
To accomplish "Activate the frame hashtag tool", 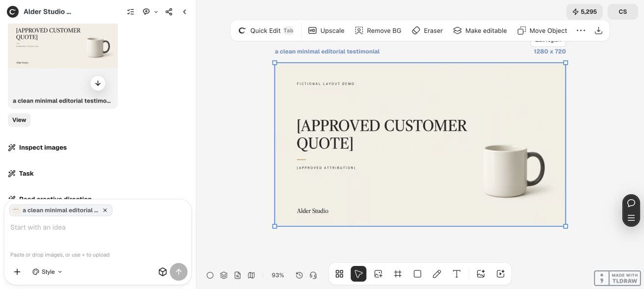I will [398, 274].
